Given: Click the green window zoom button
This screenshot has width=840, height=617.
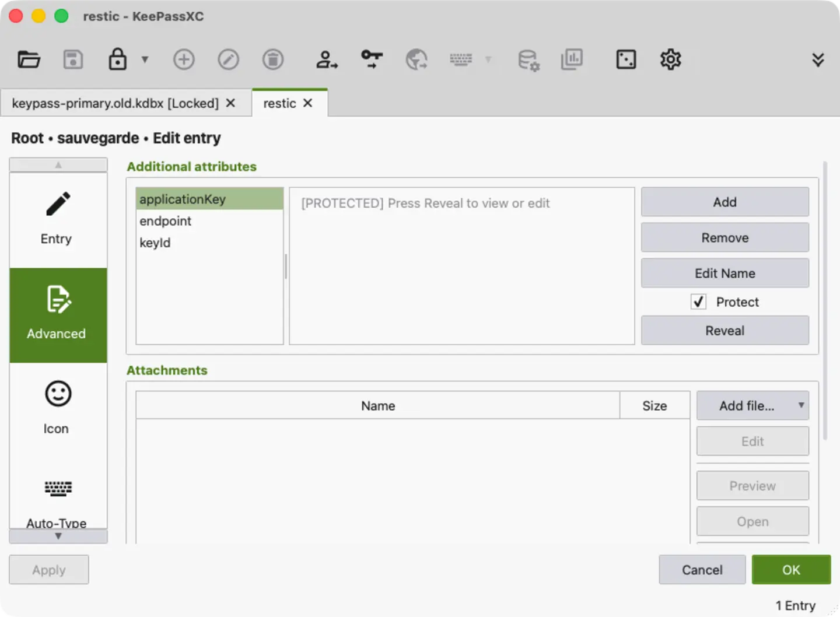Looking at the screenshot, I should tap(61, 16).
